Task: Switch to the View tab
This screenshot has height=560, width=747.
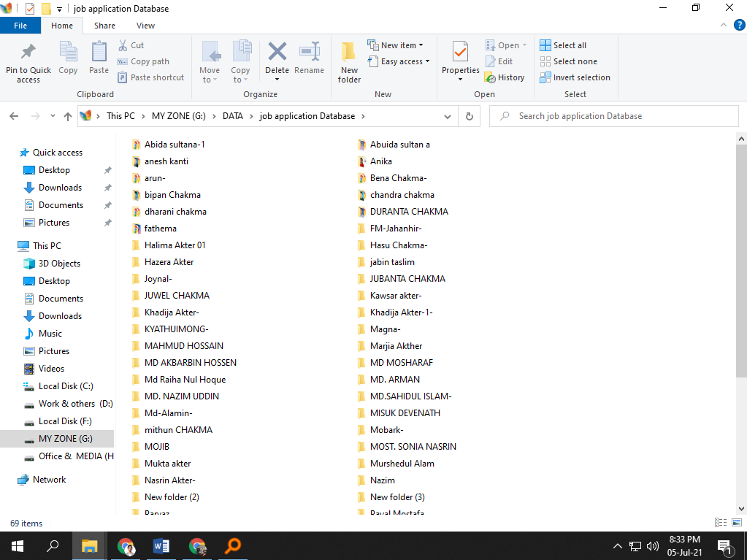Action: [x=145, y=26]
